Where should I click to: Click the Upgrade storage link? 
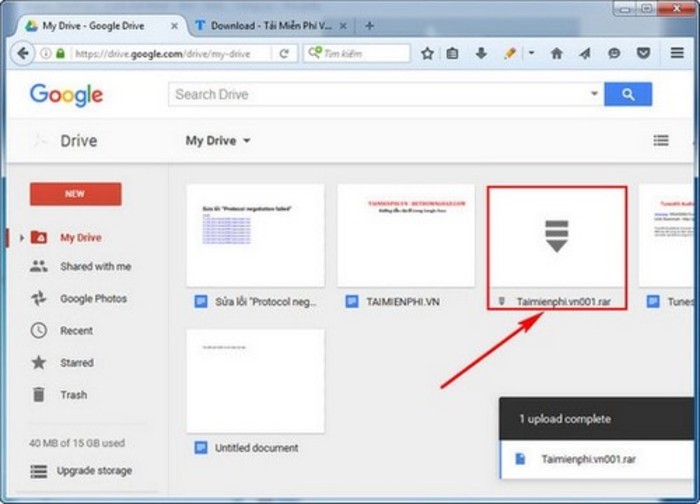click(94, 471)
